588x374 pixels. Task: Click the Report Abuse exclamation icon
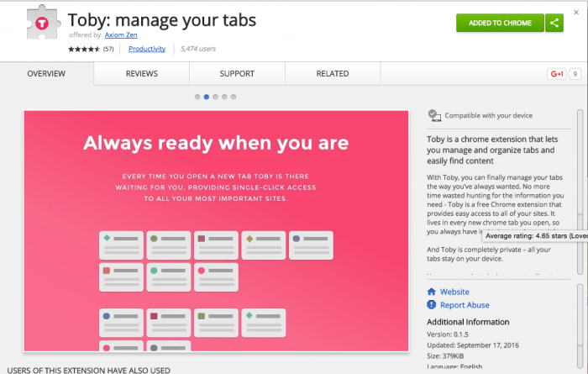[x=432, y=304]
